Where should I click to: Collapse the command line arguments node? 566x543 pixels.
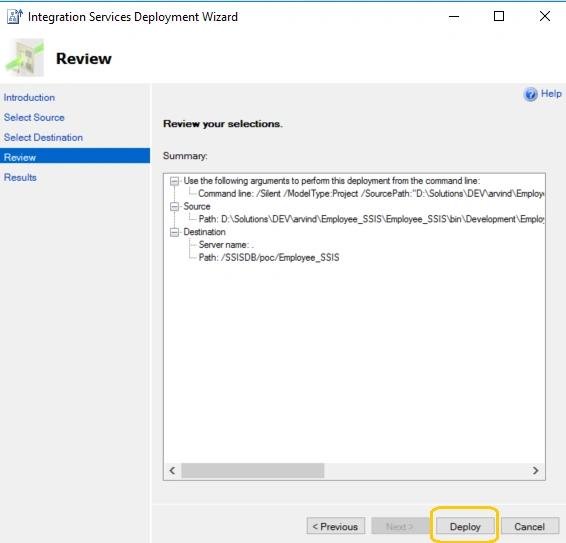coord(174,181)
